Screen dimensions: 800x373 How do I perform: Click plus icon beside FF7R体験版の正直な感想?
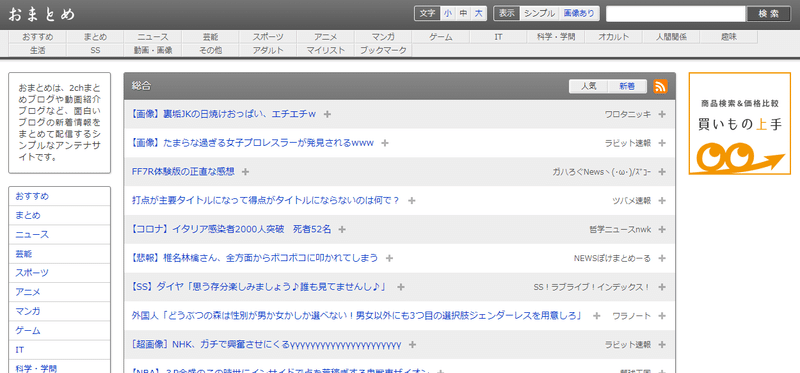coord(245,172)
